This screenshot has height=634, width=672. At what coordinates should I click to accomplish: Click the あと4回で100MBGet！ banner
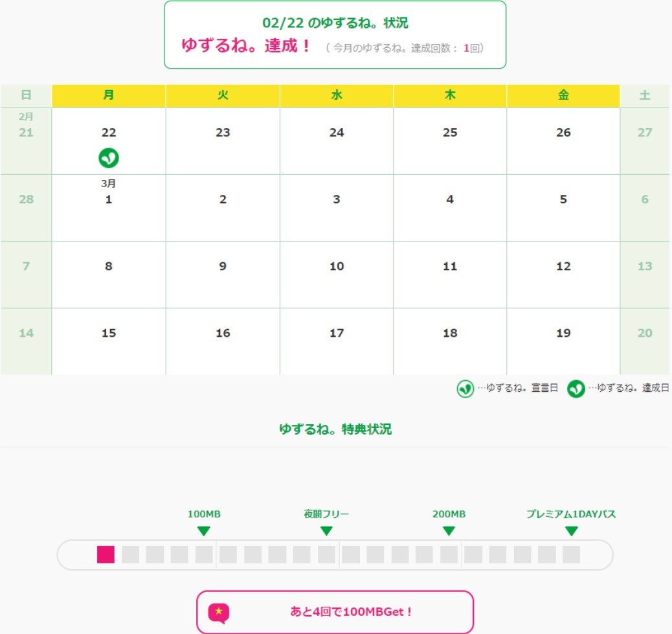[x=335, y=611]
